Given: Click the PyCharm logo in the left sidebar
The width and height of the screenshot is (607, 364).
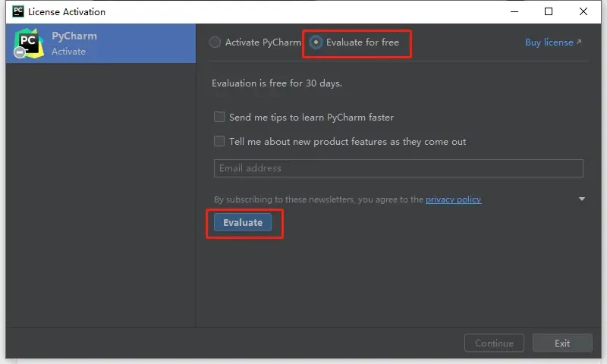Looking at the screenshot, I should pyautogui.click(x=28, y=43).
